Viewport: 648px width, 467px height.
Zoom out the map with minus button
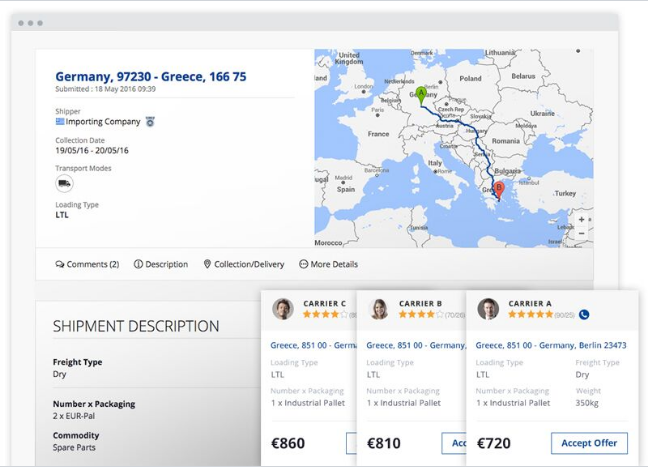[x=582, y=233]
